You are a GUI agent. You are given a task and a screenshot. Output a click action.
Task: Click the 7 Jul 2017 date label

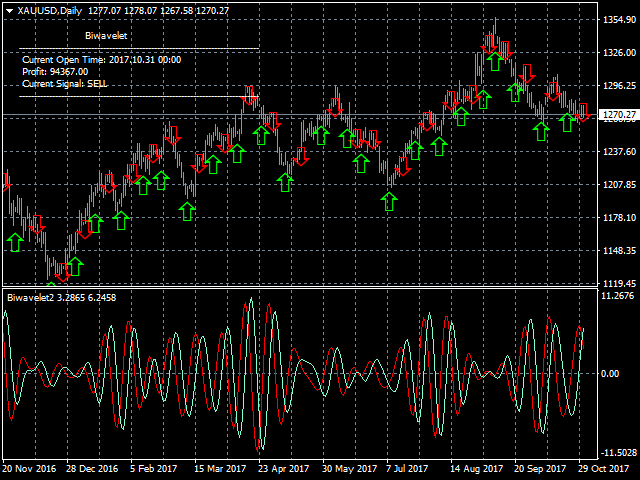407,469
